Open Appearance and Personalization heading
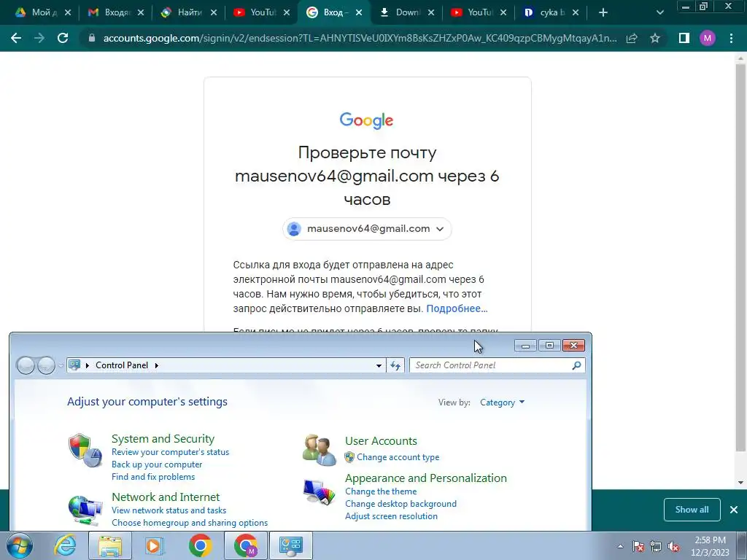 426,478
